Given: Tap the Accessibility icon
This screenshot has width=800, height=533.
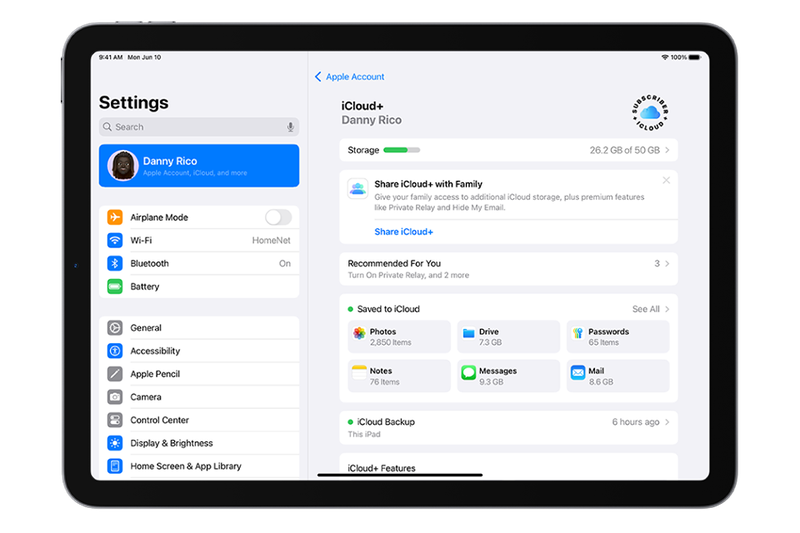Looking at the screenshot, I should coord(115,350).
